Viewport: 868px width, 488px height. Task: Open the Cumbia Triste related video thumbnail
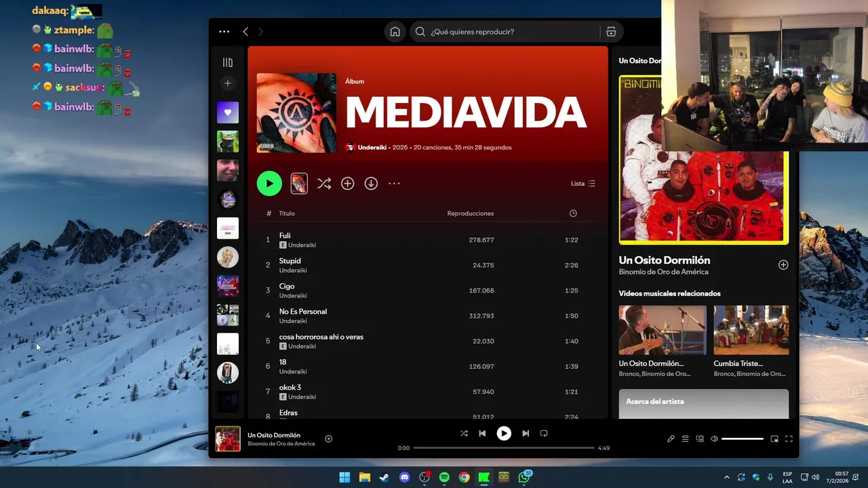point(751,330)
